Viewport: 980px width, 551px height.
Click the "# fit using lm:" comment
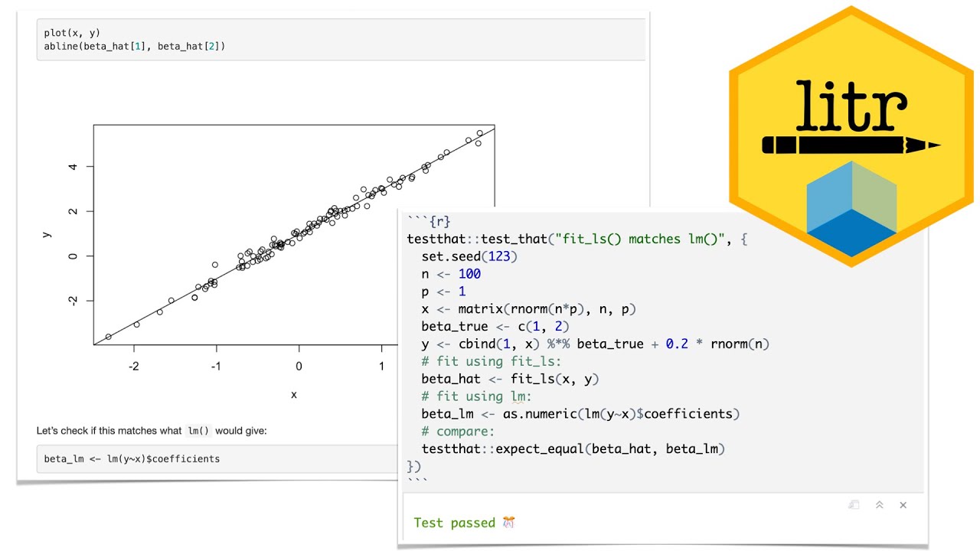pos(476,396)
